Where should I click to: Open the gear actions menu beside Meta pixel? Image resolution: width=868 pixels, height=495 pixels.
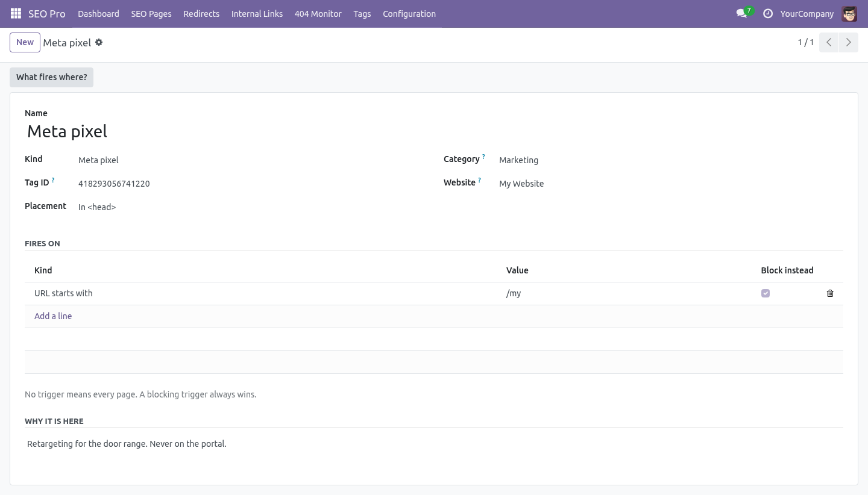[99, 42]
